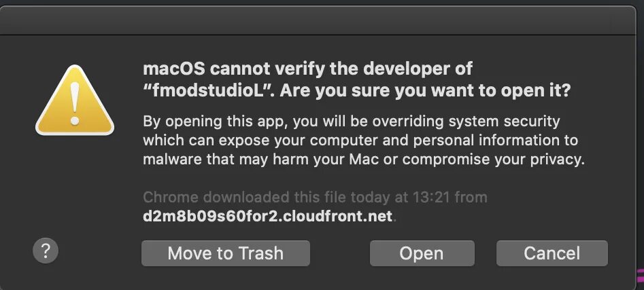
Task: Move the fmodstudioL file to Trash
Action: coord(226,253)
